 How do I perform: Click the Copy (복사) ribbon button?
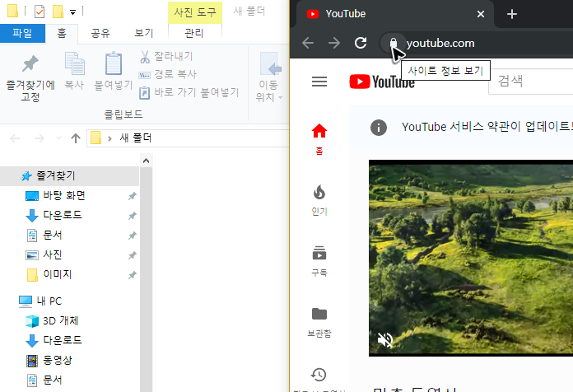(74, 71)
